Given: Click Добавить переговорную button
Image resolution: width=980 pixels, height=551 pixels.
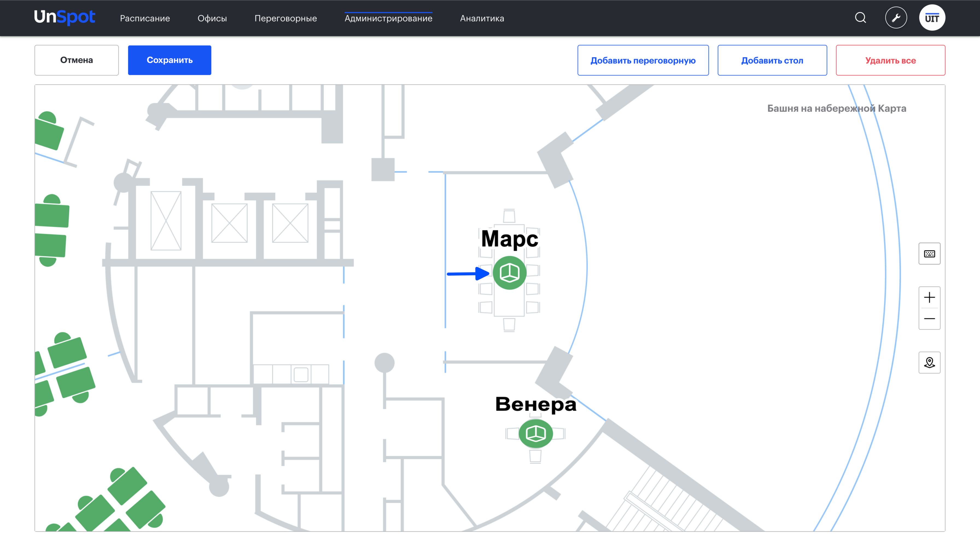Looking at the screenshot, I should [643, 60].
